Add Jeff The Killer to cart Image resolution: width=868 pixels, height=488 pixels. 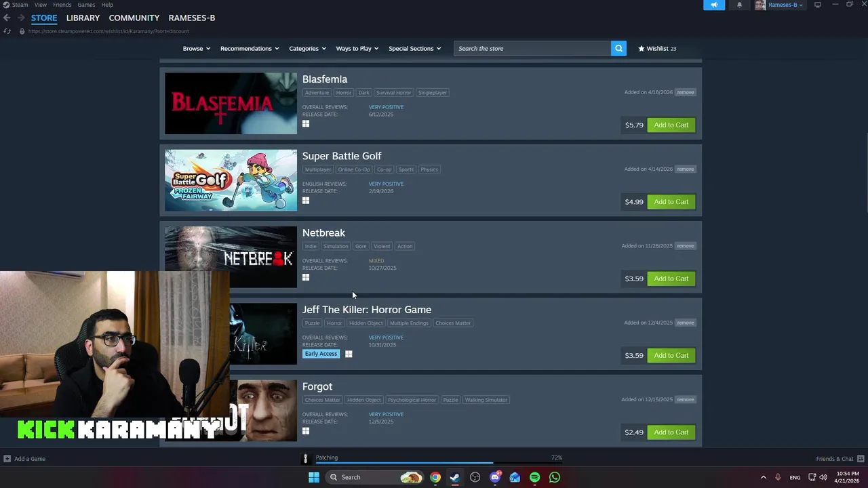coord(671,355)
